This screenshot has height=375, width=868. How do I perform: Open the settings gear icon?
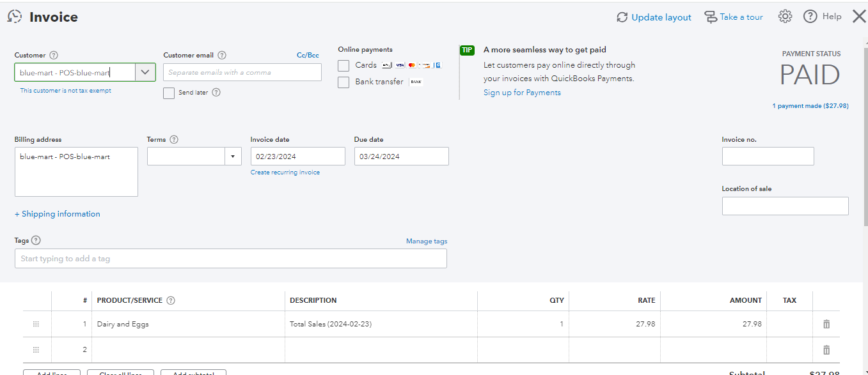[785, 17]
